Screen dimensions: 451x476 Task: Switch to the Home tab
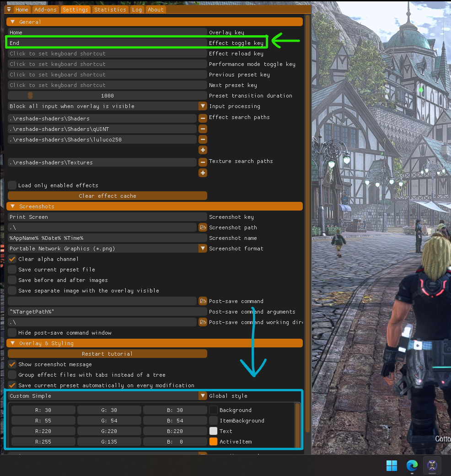pyautogui.click(x=22, y=10)
